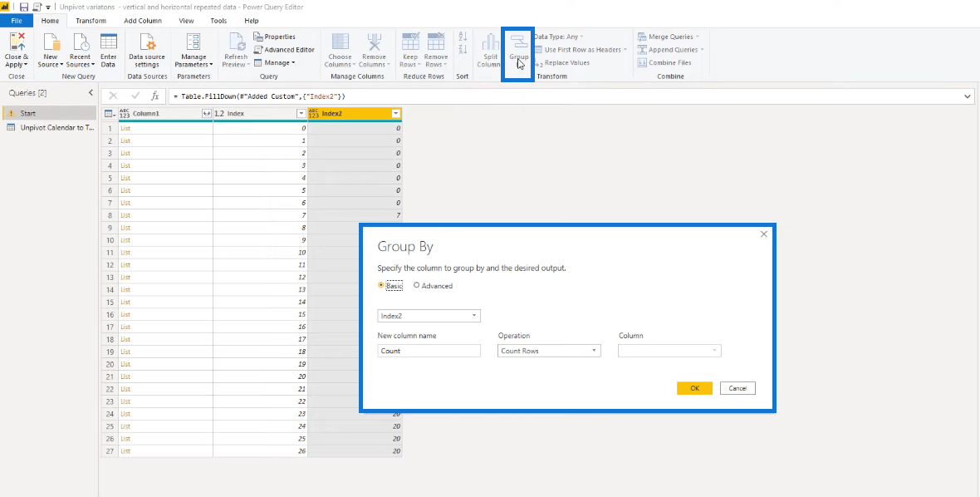Select the Basic radio option
Viewport: 980px width, 497px height.
point(381,285)
